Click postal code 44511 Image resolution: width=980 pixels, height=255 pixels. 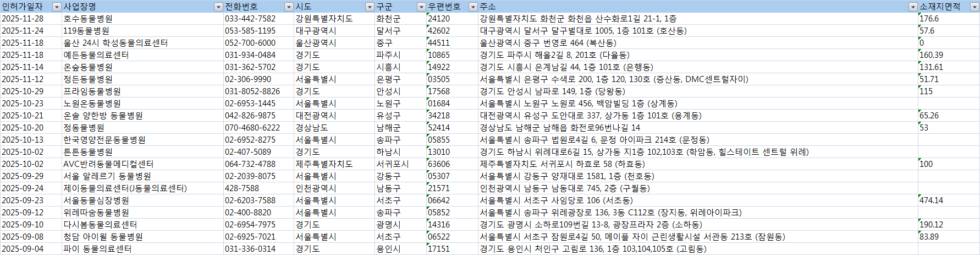point(453,43)
